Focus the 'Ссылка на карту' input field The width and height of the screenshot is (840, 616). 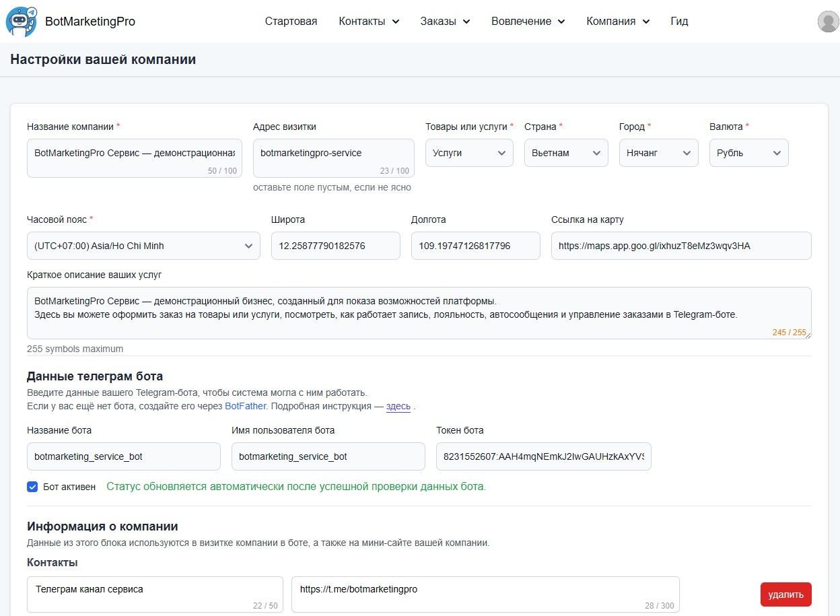680,246
